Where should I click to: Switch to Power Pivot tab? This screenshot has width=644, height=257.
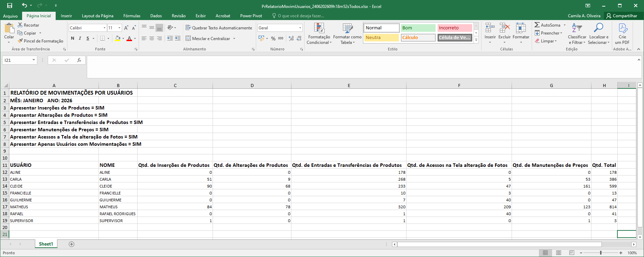pos(251,16)
